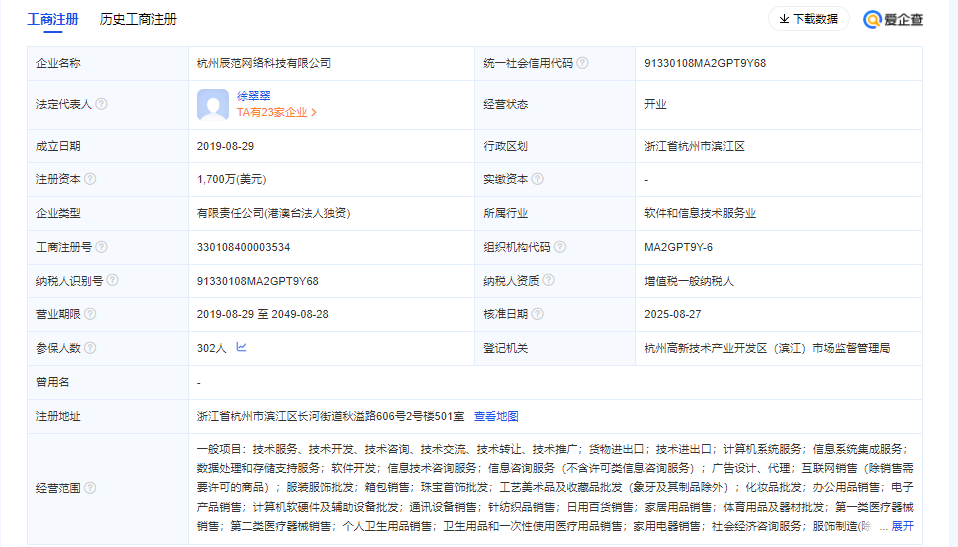Click help icon next to 经营范围
The width and height of the screenshot is (958, 547).
click(x=90, y=488)
